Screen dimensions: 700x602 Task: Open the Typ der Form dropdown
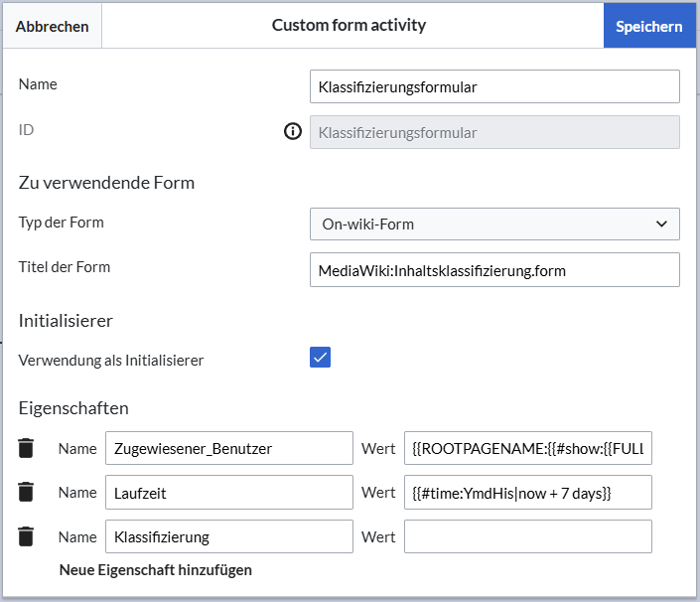tap(493, 225)
